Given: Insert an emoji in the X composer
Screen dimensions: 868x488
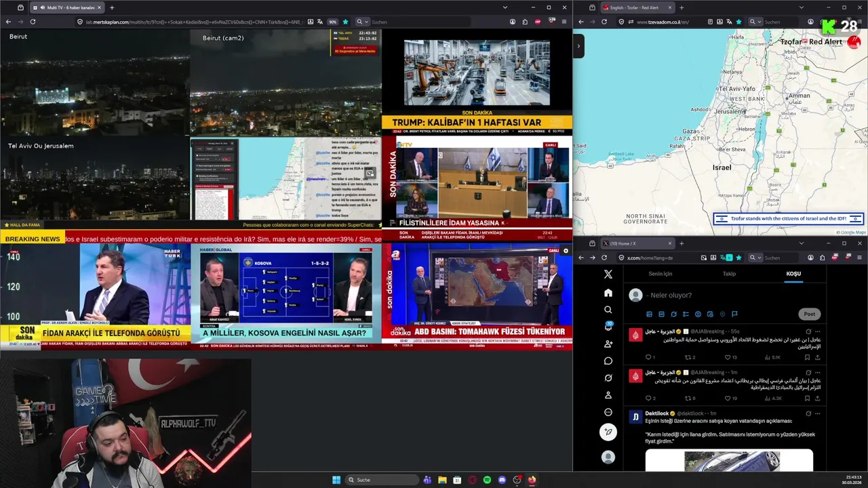Looking at the screenshot, I should click(698, 314).
